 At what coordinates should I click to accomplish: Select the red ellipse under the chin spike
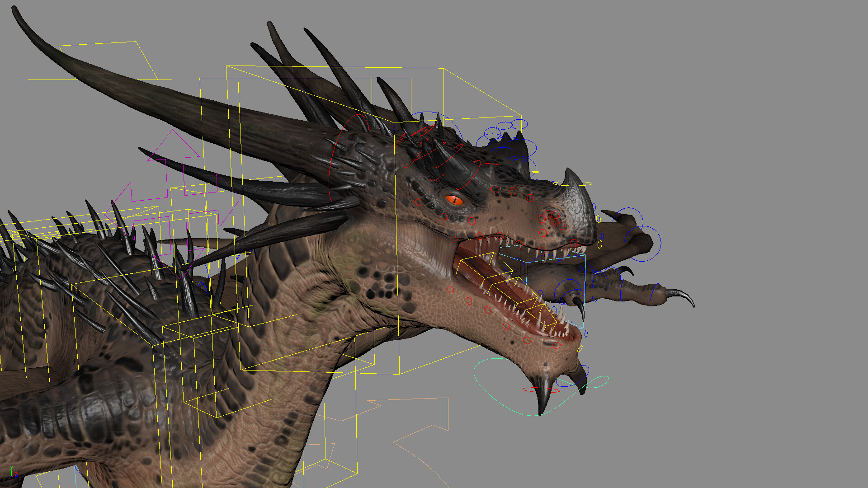click(x=541, y=390)
